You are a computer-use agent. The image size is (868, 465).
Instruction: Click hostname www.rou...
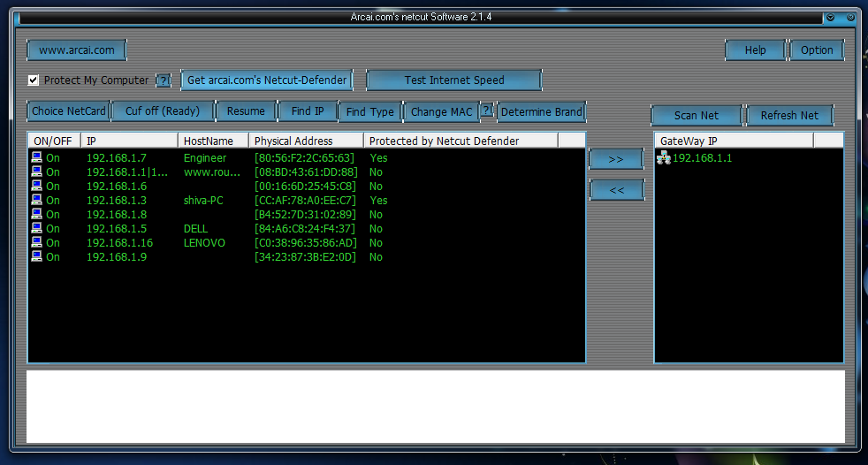212,172
